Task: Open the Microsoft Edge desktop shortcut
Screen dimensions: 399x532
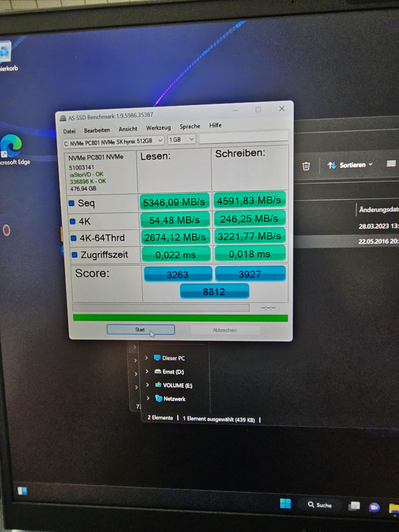Action: click(x=11, y=146)
